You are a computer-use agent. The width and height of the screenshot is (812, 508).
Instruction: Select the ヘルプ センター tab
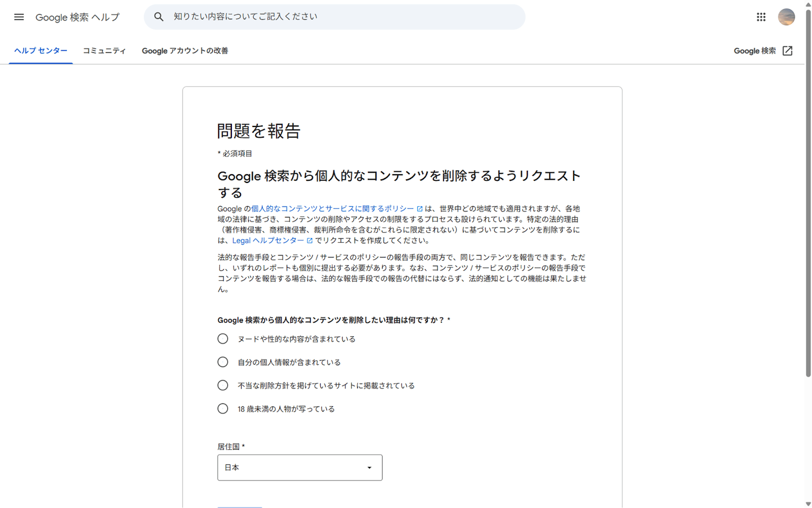(40, 50)
